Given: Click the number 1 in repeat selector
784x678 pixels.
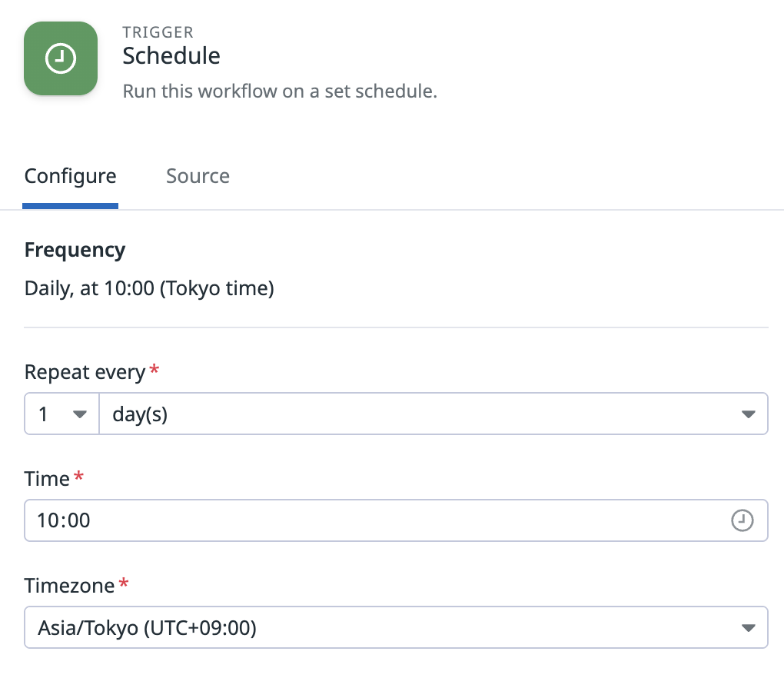Looking at the screenshot, I should 44,414.
